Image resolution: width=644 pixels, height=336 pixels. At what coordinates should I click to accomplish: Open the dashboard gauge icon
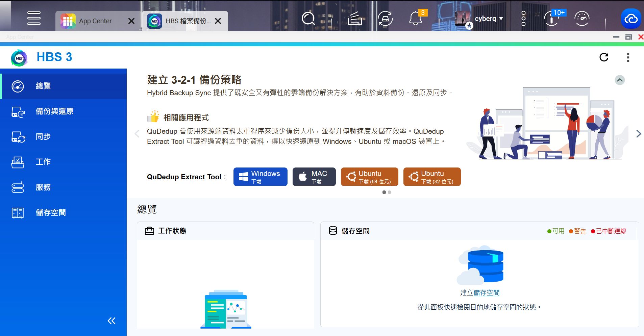point(582,19)
